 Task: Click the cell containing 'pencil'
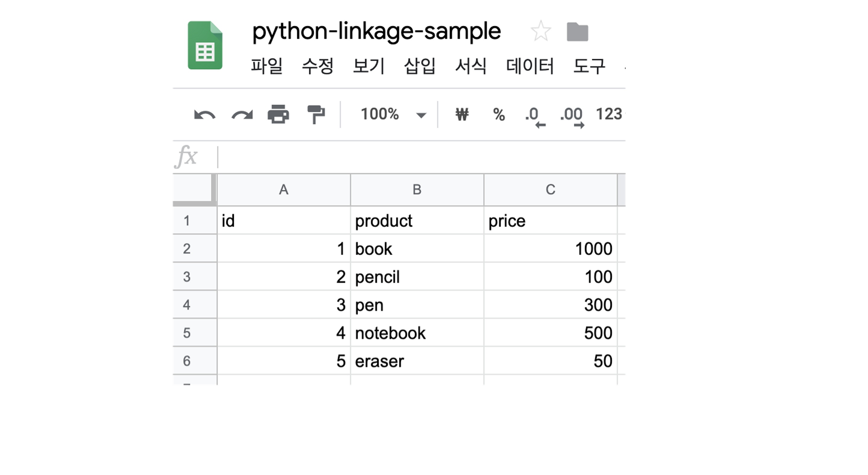pos(417,277)
